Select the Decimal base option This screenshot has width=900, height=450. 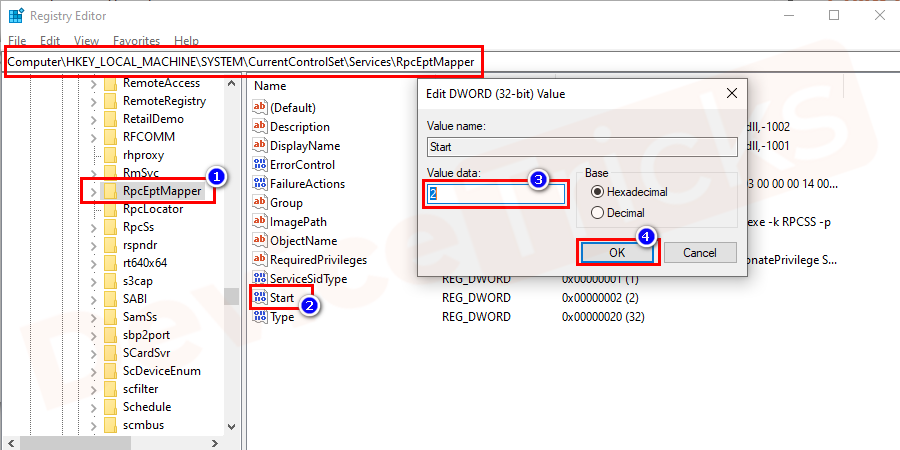(618, 213)
